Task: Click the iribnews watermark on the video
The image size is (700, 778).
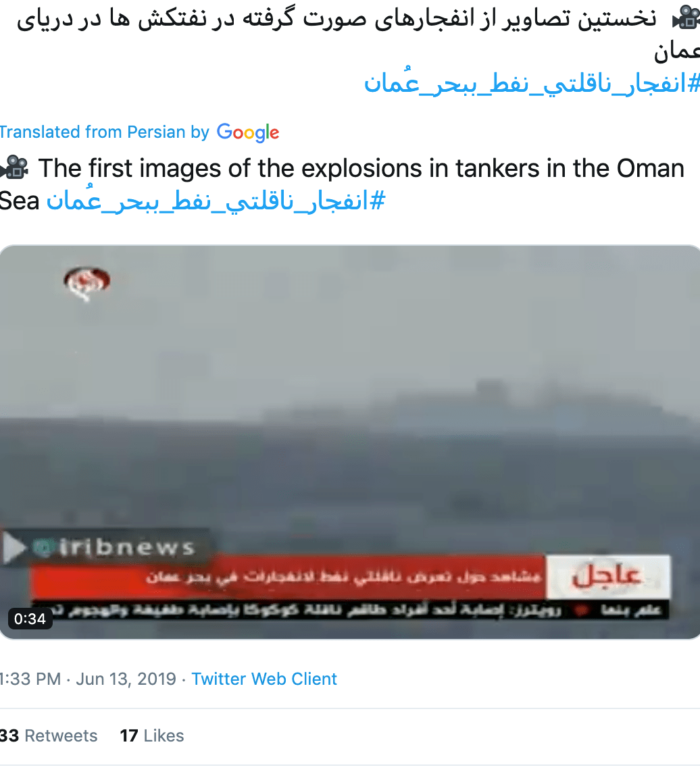Action: click(126, 547)
